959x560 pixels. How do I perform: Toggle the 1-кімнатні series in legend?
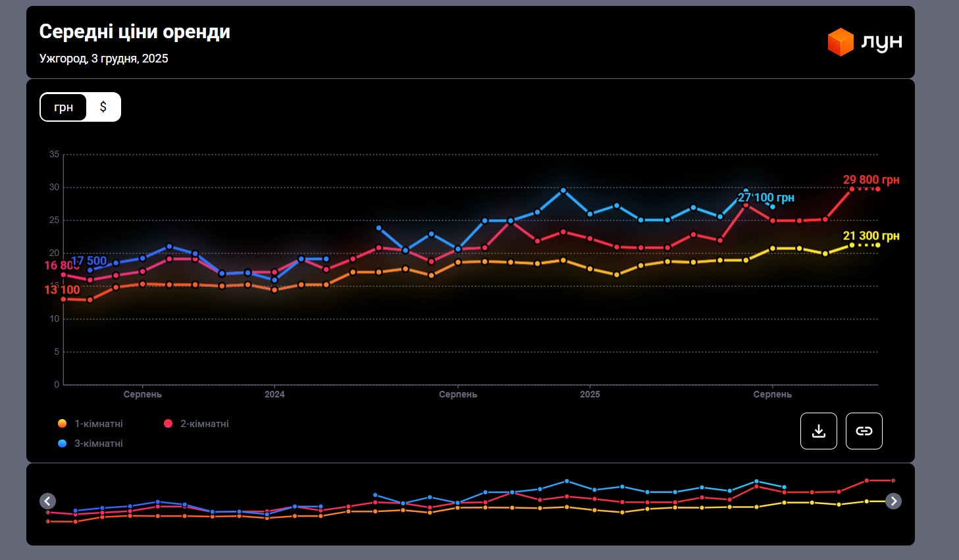[x=98, y=424]
